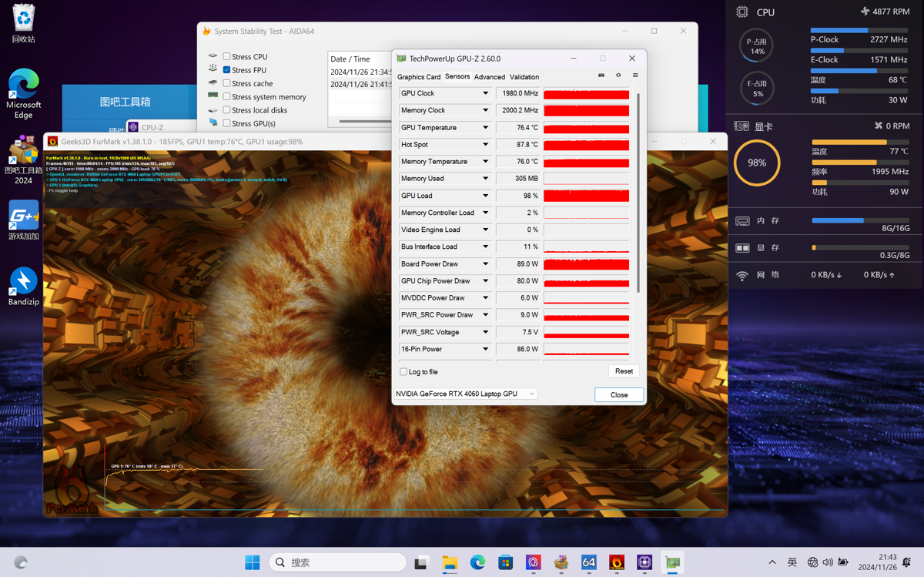Check the Log to file checkbox

403,372
